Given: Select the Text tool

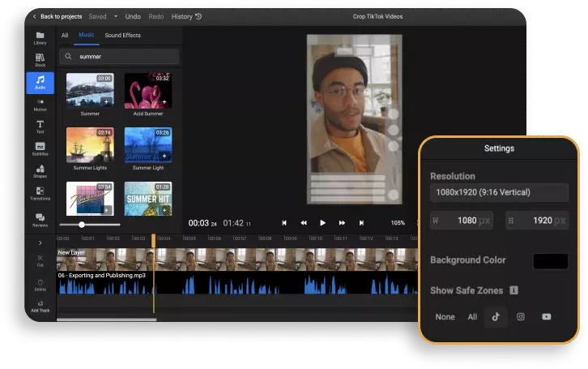Looking at the screenshot, I should (40, 127).
